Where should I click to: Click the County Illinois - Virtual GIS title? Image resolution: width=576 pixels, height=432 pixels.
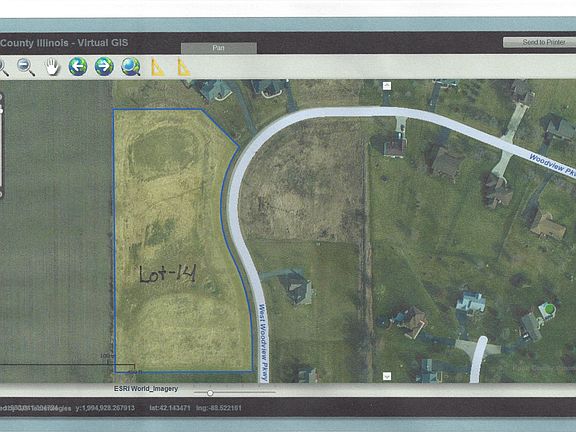64,43
